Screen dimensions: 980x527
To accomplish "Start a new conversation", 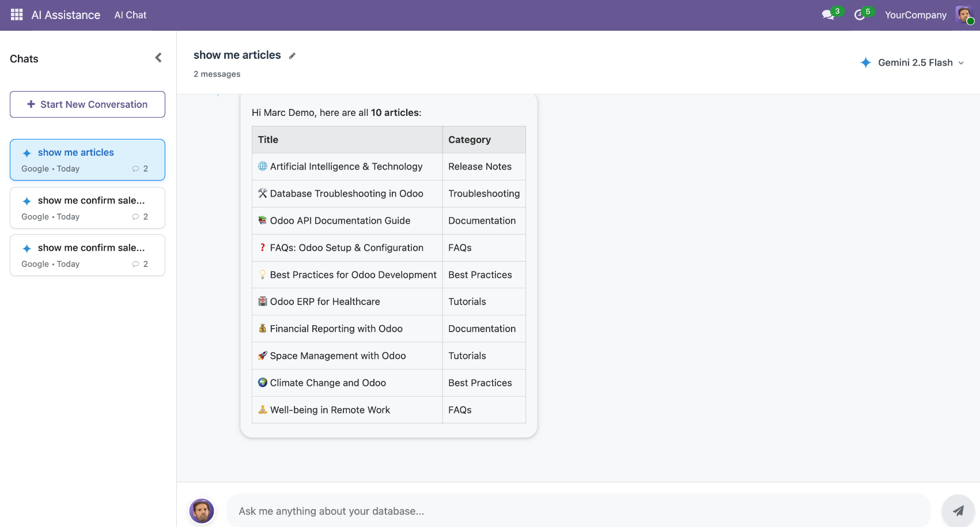I will pyautogui.click(x=88, y=104).
